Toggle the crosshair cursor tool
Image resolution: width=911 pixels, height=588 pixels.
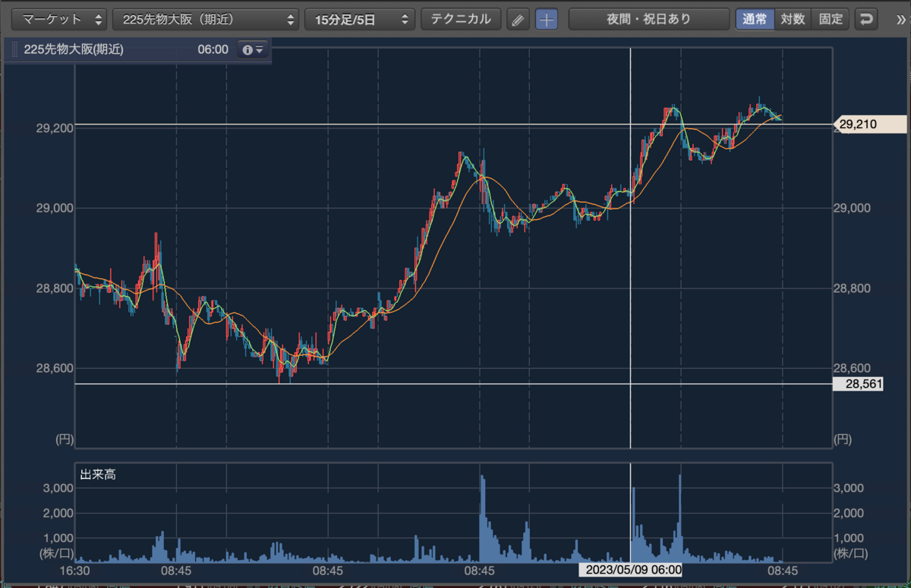[546, 20]
